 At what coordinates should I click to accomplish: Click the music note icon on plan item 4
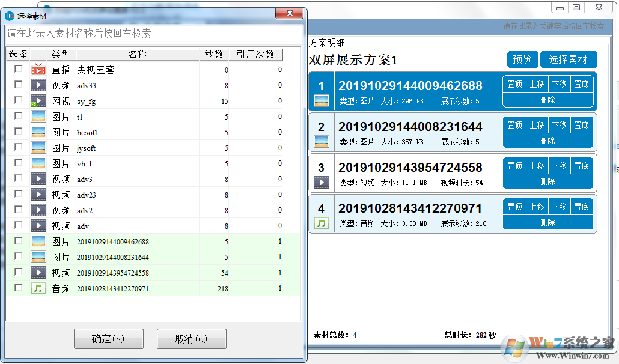click(321, 222)
